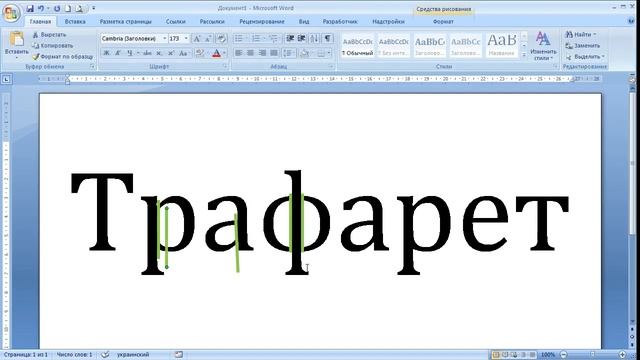Apply bulleted list

point(239,39)
